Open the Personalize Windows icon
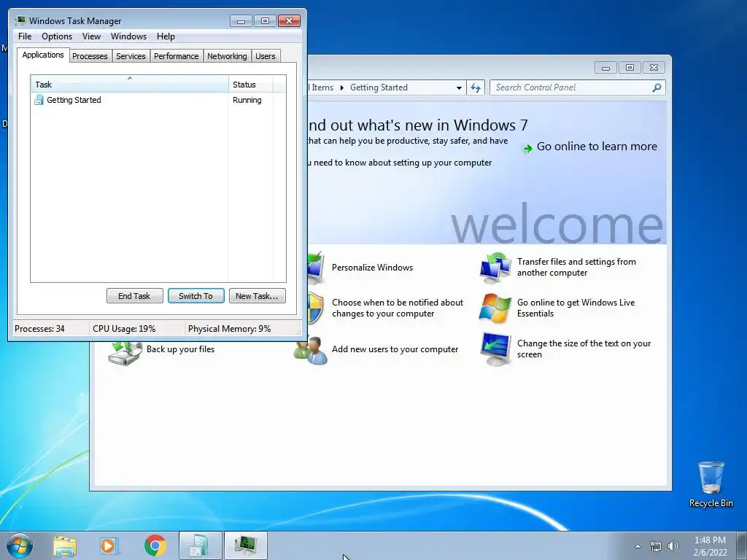Viewport: 747px width, 560px height. (x=316, y=268)
